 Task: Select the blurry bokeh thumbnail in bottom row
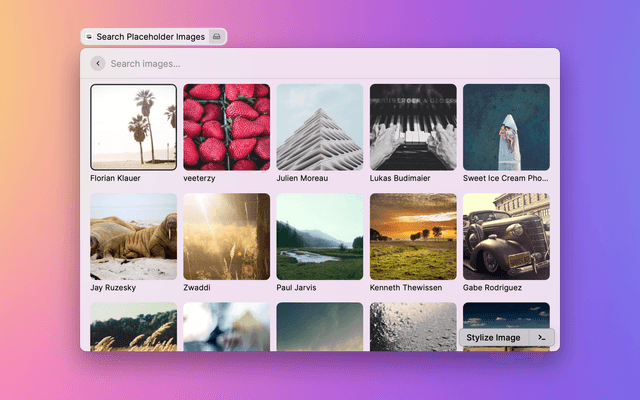[x=226, y=327]
